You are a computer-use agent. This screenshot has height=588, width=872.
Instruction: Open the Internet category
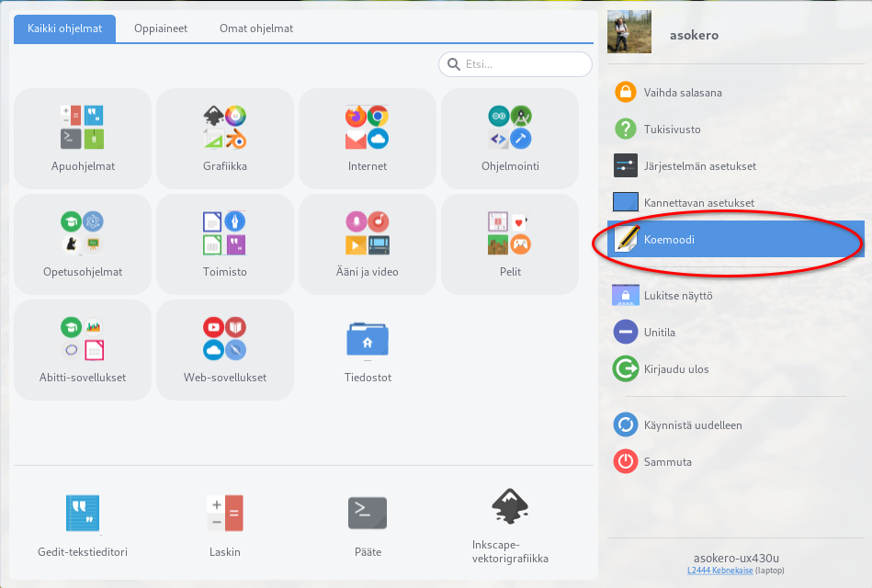tap(367, 139)
